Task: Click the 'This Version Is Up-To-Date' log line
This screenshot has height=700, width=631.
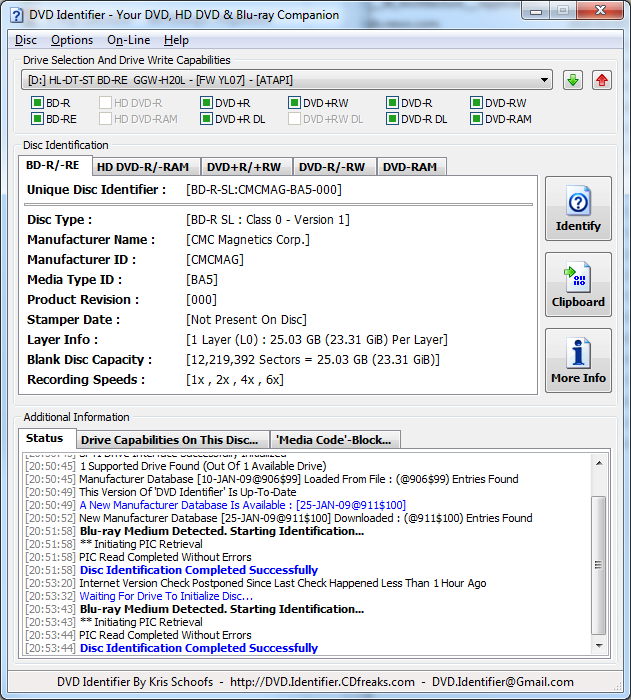Action: click(188, 492)
